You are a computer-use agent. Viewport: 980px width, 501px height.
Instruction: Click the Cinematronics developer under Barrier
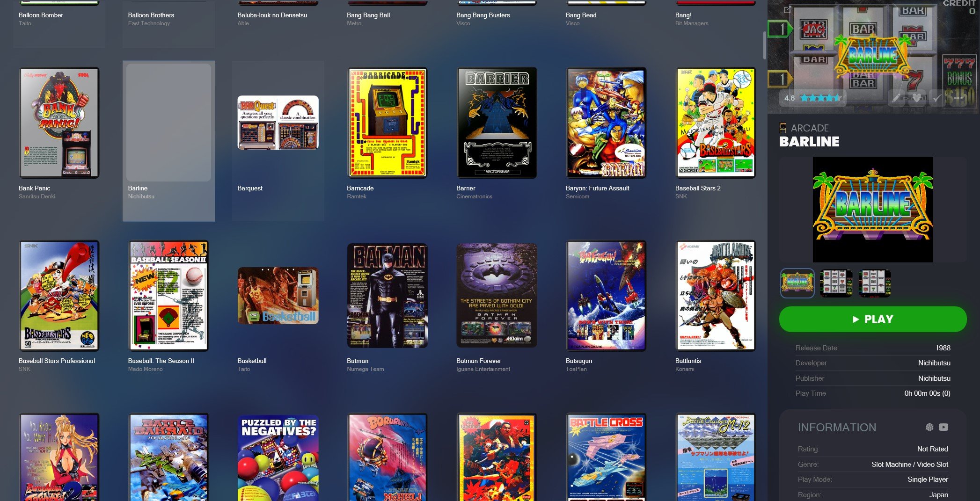click(474, 196)
